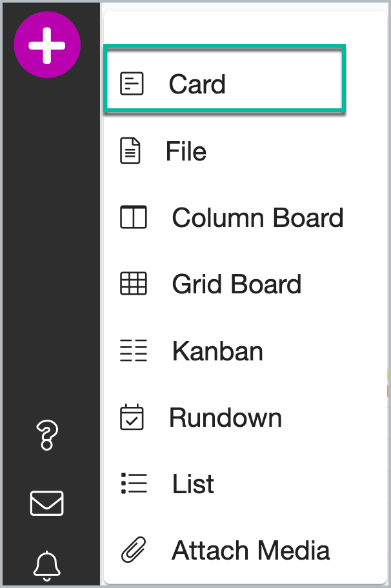Create a new Column Board

(x=258, y=217)
